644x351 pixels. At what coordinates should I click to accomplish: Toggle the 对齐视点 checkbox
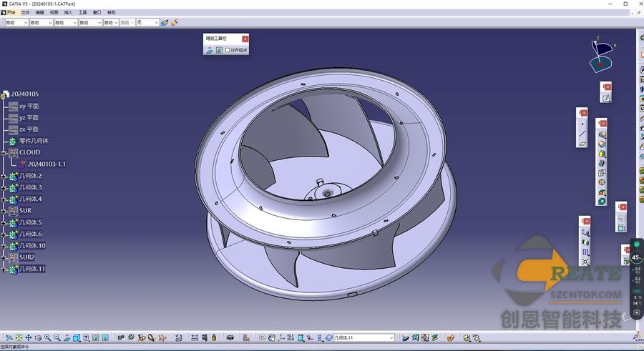click(x=228, y=50)
